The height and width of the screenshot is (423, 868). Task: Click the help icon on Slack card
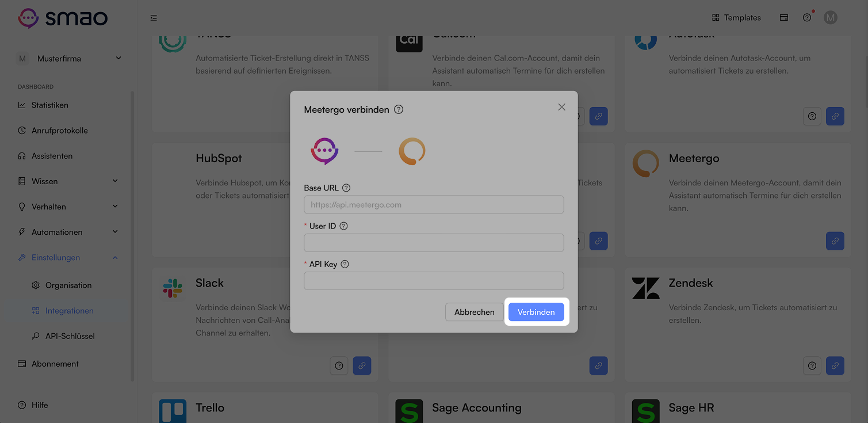(x=339, y=365)
